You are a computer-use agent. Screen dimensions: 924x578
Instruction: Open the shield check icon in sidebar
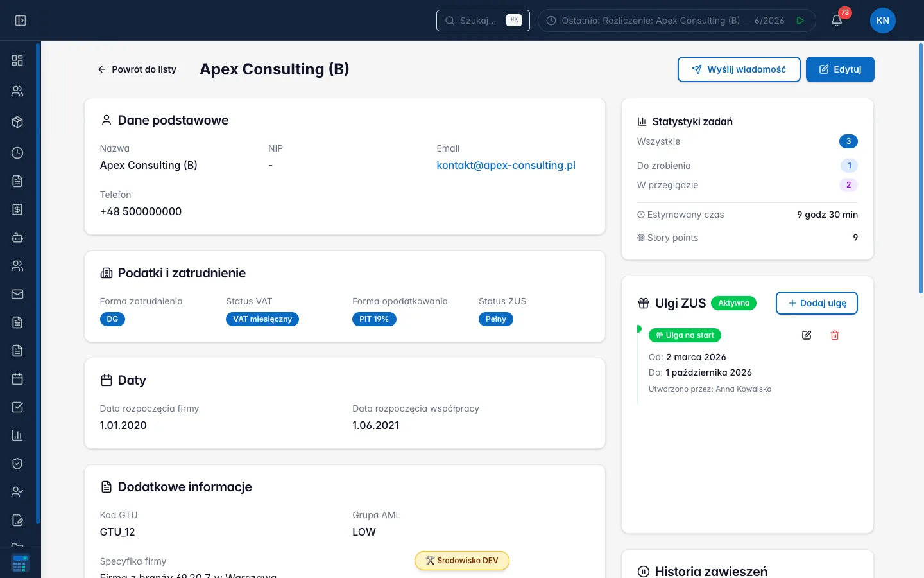tap(17, 464)
